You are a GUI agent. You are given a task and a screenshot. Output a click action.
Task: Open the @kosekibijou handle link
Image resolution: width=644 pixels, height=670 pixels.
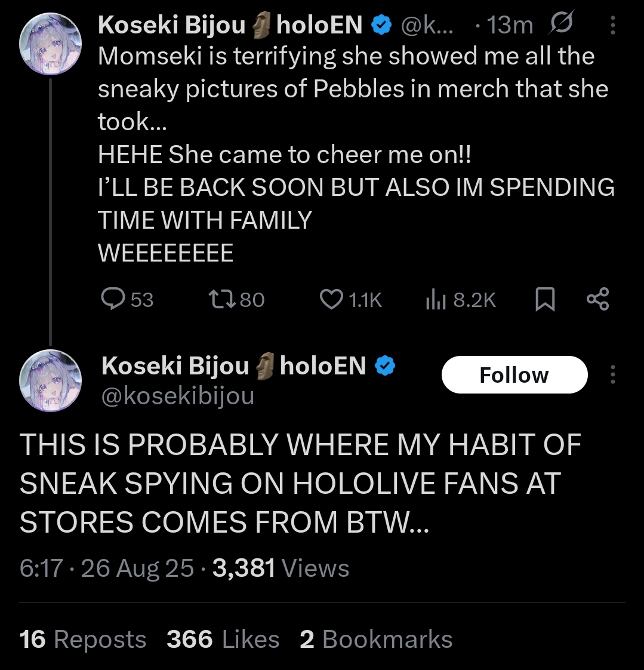pyautogui.click(x=178, y=396)
